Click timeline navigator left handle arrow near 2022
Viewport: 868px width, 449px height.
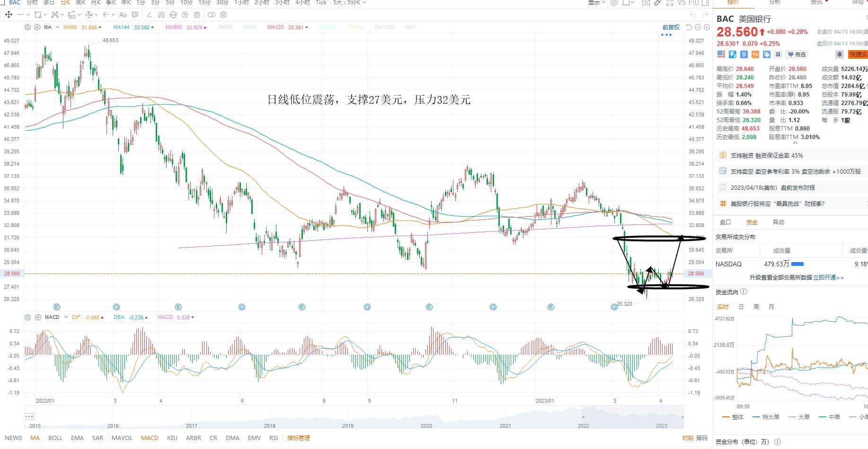click(584, 417)
